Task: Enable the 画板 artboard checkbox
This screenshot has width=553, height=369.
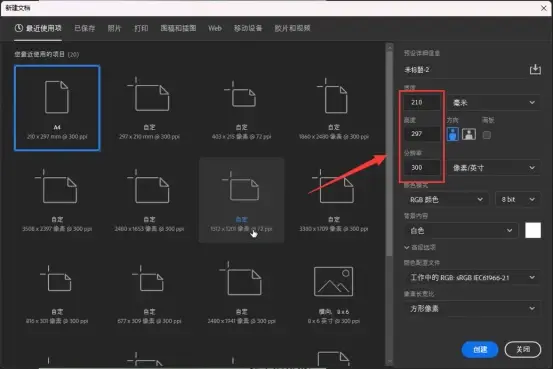Action: 487,135
